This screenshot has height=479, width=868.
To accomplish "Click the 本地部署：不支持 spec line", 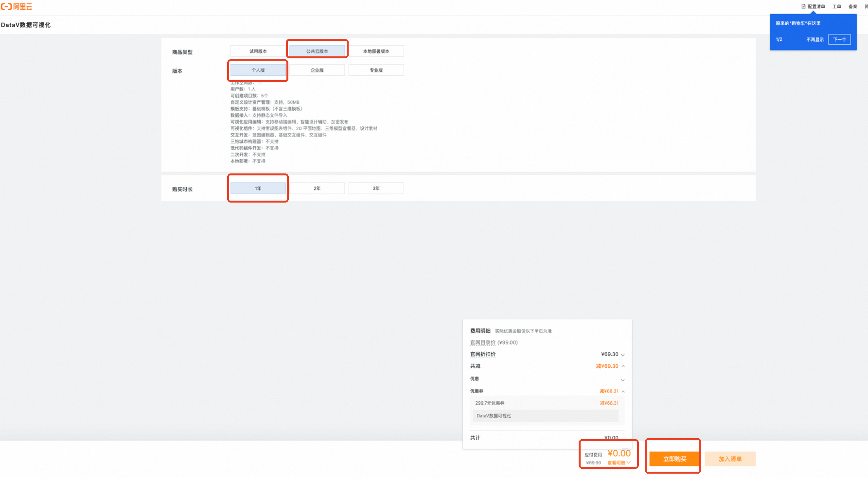I will (248, 161).
